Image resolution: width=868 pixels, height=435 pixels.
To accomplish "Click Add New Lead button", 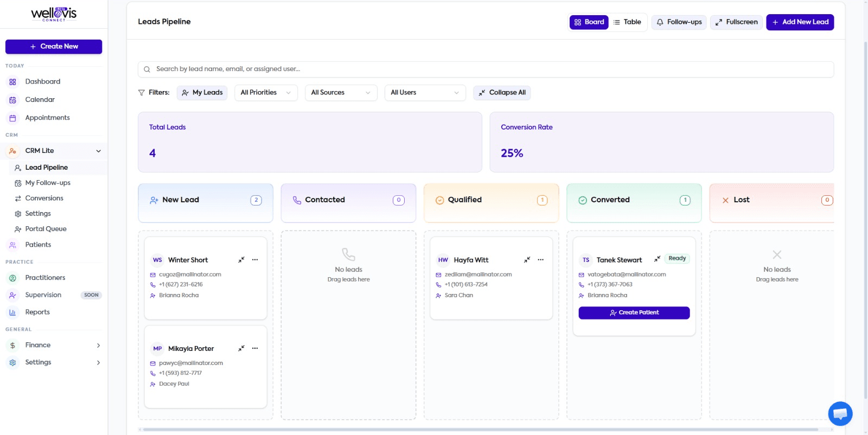I will click(x=800, y=22).
